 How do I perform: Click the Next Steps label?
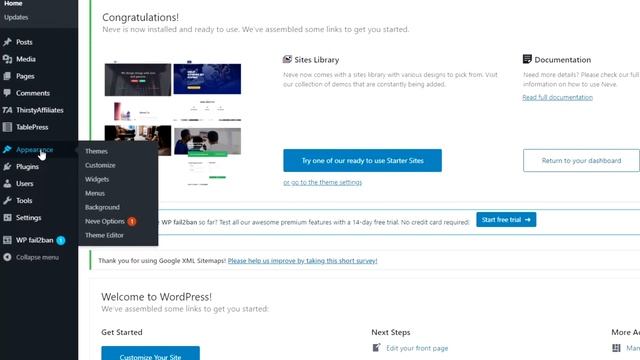click(x=391, y=332)
